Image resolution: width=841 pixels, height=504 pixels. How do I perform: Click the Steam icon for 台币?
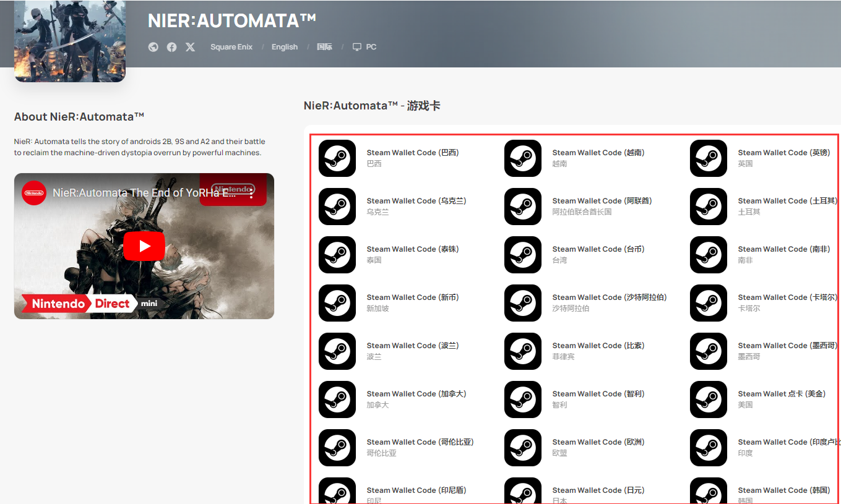523,255
